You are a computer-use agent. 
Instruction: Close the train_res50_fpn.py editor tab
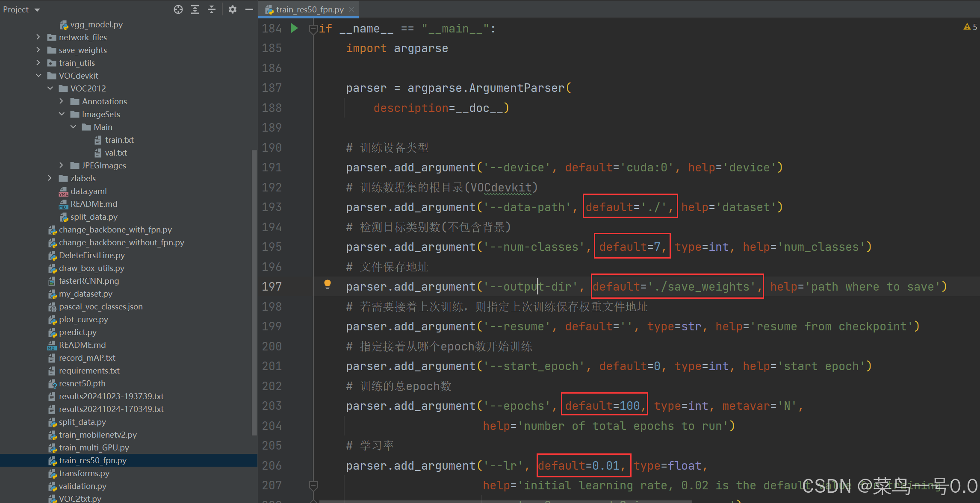(351, 9)
